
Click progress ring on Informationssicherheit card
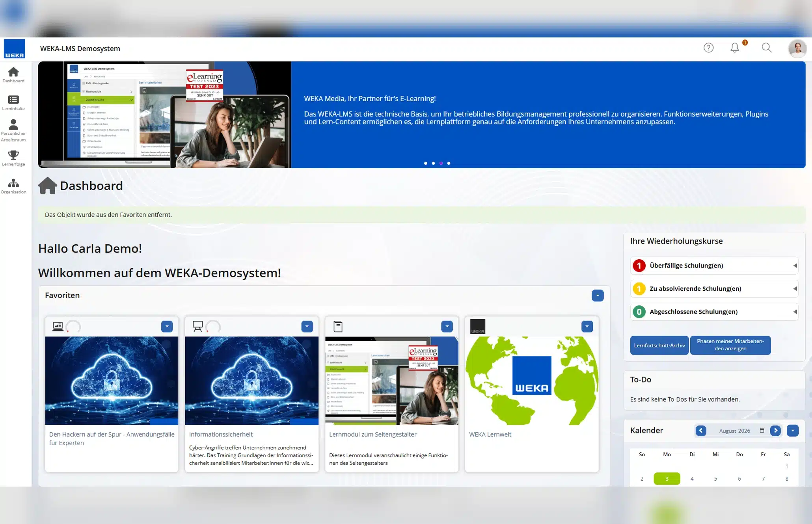pos(213,327)
